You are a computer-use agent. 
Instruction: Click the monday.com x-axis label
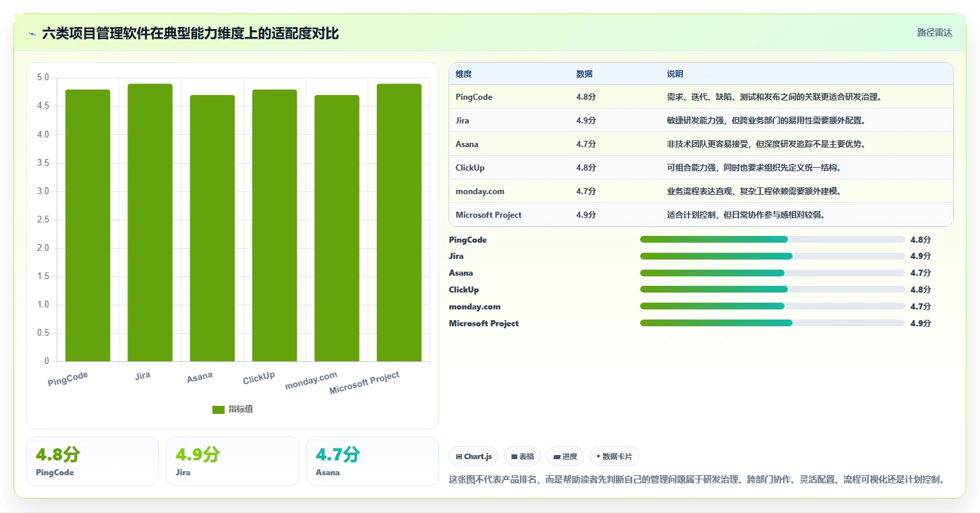[311, 380]
